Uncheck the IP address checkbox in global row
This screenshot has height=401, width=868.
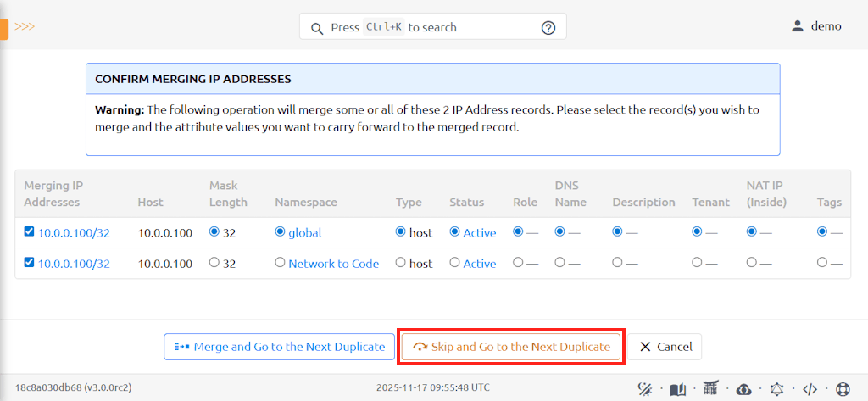[x=30, y=232]
